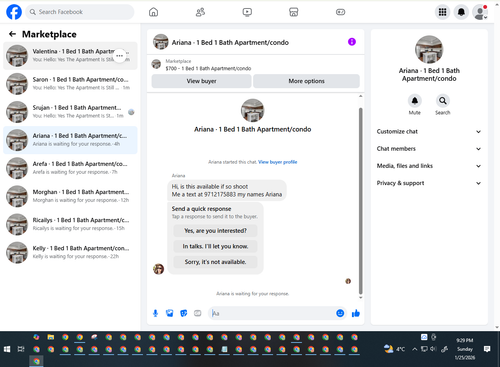
Task: Open File Explorer in the taskbar
Action: tap(51, 337)
